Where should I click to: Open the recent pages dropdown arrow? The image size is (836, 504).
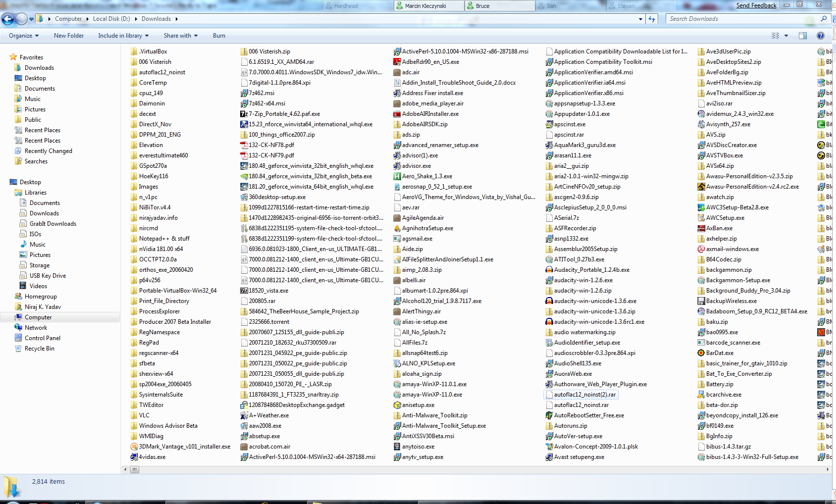31,19
